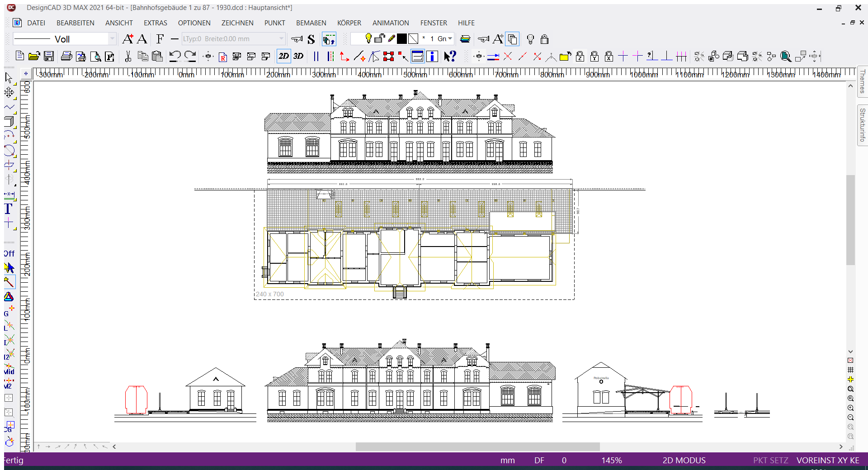
Task: Switch to 2D mode button
Action: coord(283,56)
